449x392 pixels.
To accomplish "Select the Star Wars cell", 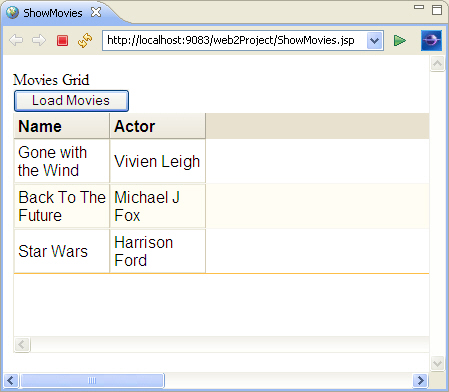I will pos(62,251).
